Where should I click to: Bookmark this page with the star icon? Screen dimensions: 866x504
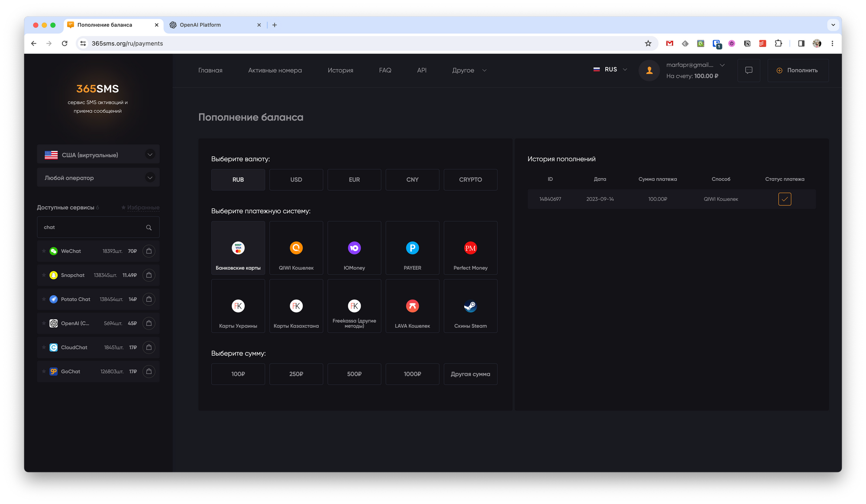(x=648, y=43)
